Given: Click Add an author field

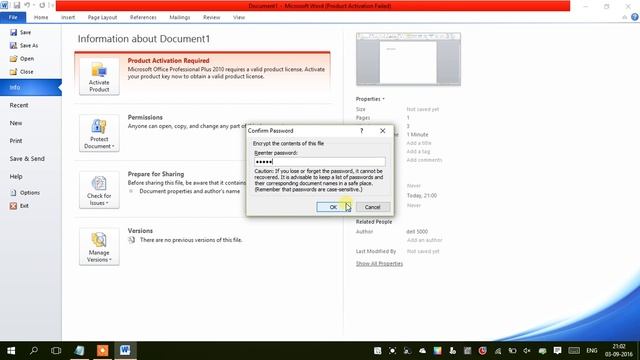Looking at the screenshot, I should [424, 240].
